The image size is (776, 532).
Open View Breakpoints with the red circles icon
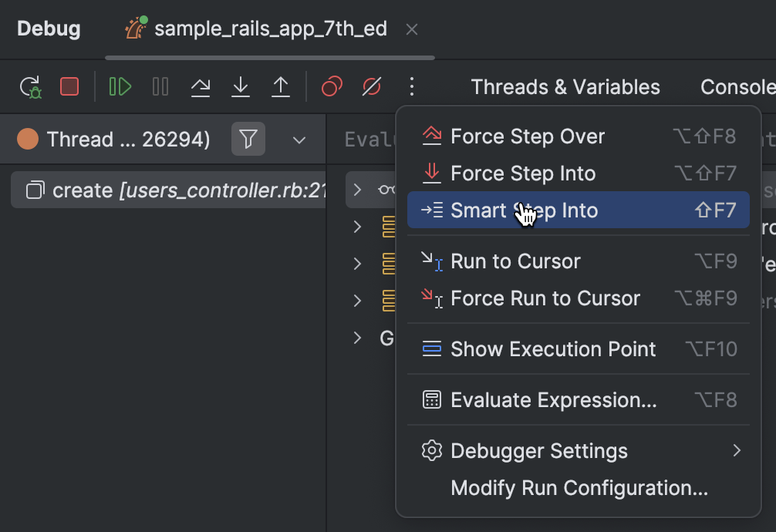tap(332, 86)
